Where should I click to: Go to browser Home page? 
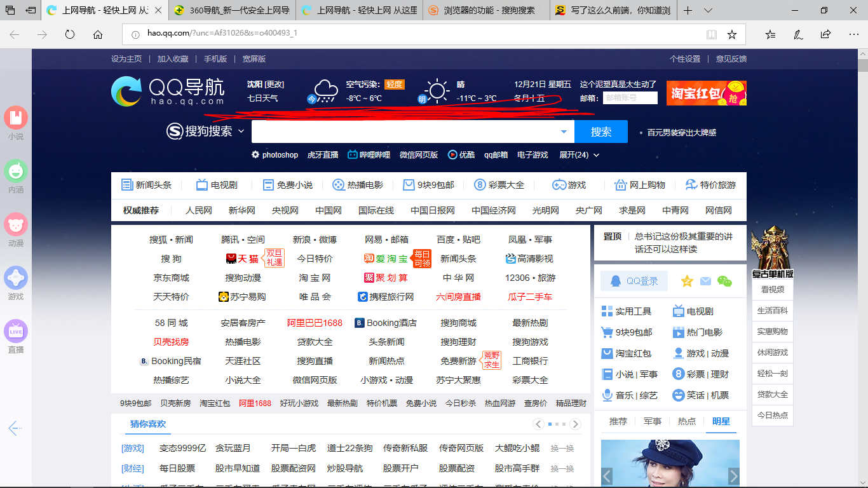pyautogui.click(x=98, y=34)
